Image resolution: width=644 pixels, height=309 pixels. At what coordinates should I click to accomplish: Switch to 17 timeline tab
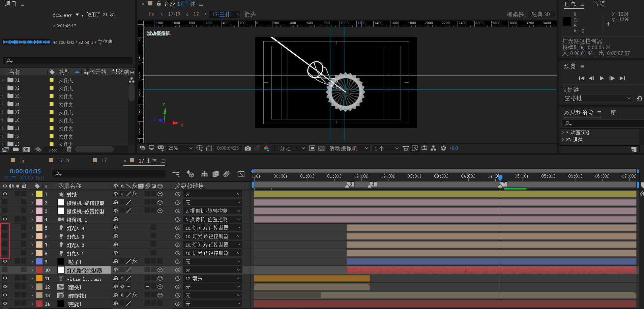(x=104, y=161)
